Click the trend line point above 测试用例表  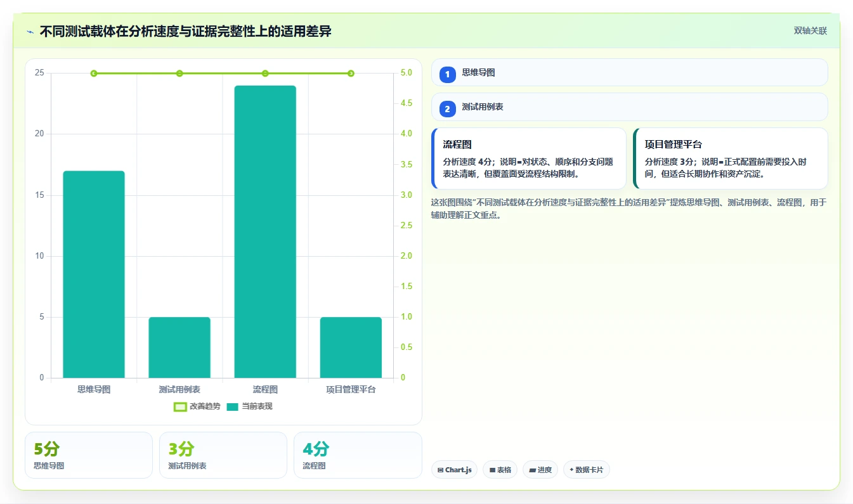point(179,74)
